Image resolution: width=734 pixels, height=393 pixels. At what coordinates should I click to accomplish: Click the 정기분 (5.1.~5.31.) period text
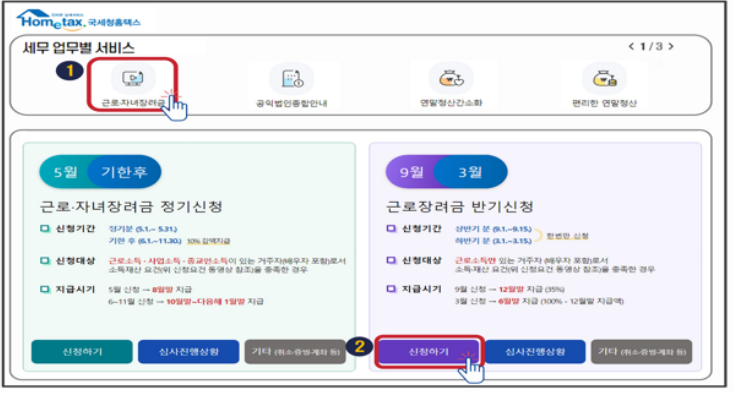tap(143, 229)
